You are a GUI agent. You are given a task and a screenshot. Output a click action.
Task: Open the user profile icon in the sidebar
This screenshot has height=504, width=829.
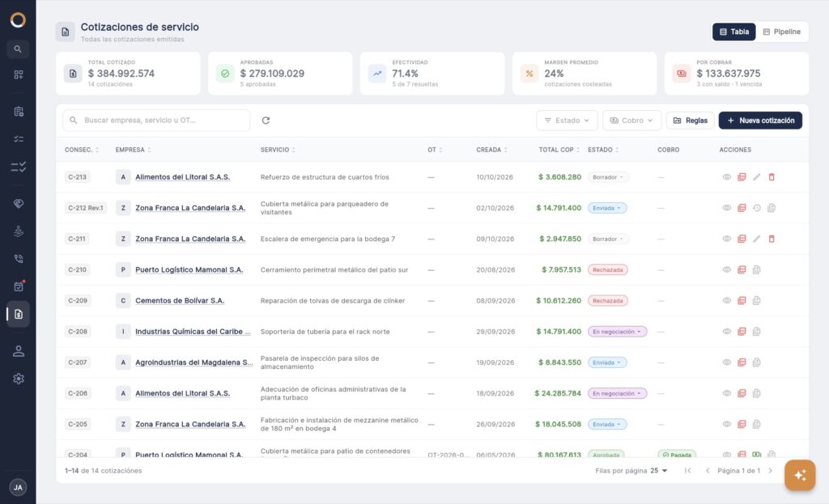(19, 351)
